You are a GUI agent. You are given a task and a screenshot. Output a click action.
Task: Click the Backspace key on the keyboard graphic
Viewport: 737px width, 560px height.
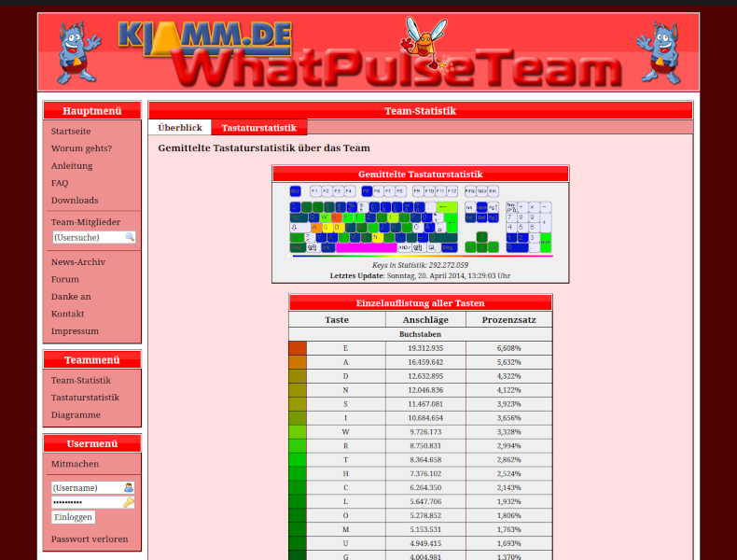click(x=447, y=207)
